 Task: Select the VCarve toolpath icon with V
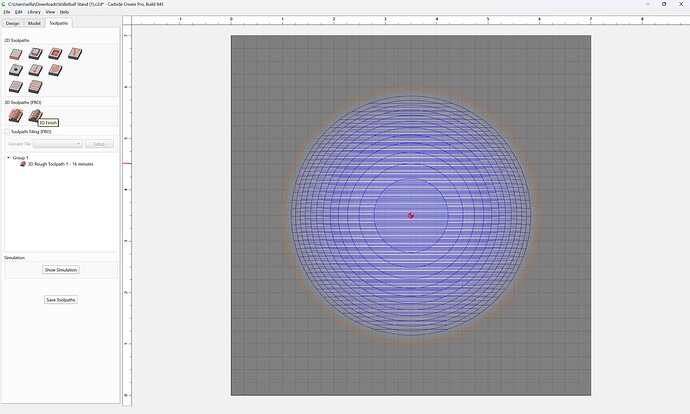tap(75, 54)
